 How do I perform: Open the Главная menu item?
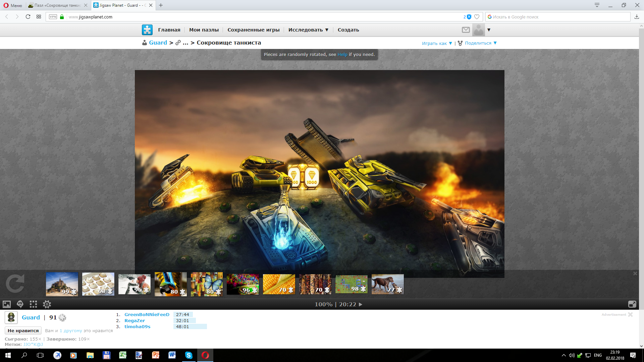click(x=169, y=30)
